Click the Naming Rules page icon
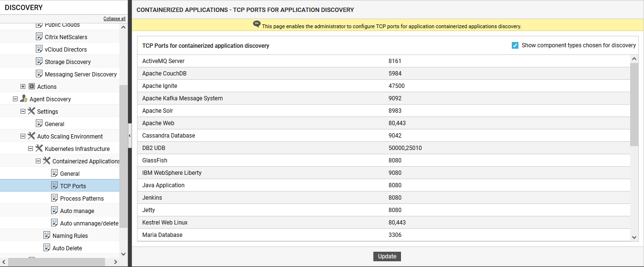 pyautogui.click(x=47, y=235)
